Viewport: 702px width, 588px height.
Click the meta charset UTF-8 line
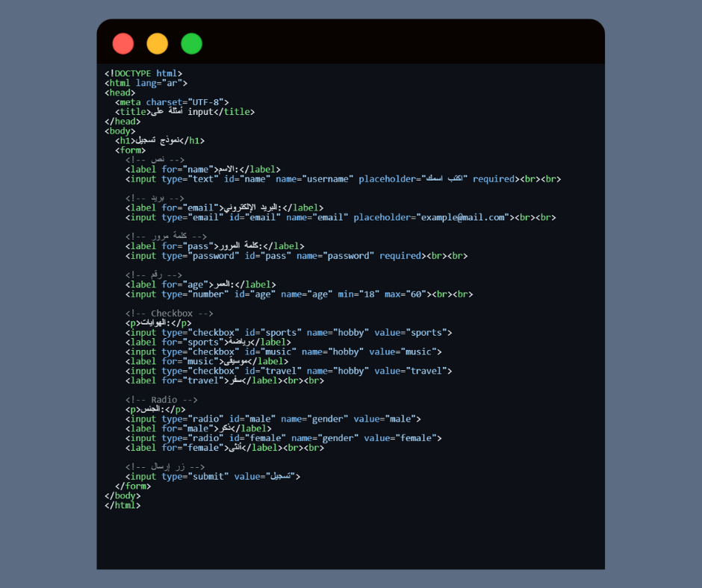click(172, 102)
